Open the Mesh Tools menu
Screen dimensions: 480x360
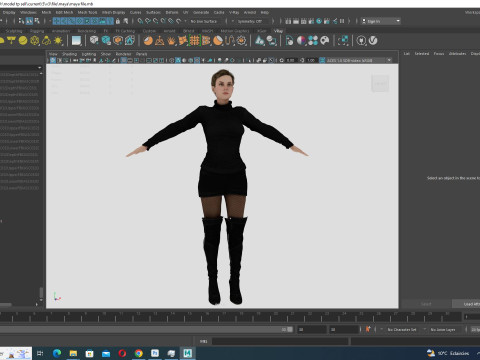87,12
